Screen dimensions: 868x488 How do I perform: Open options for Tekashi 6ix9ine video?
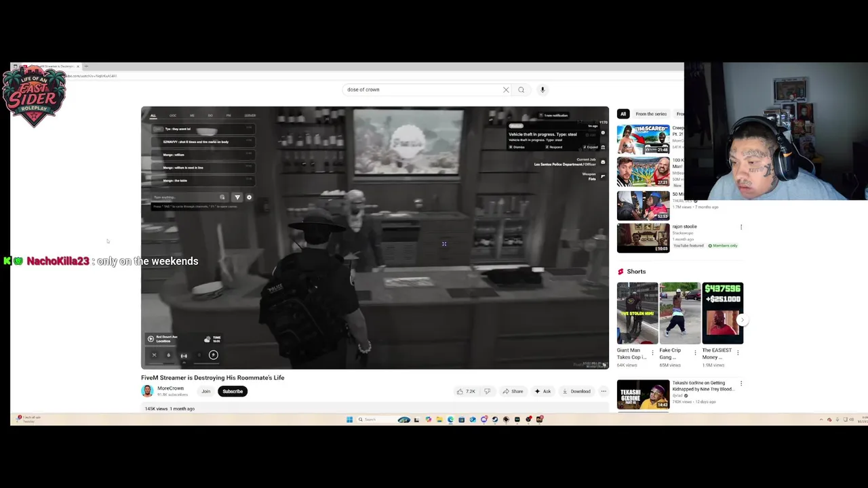[x=741, y=384]
